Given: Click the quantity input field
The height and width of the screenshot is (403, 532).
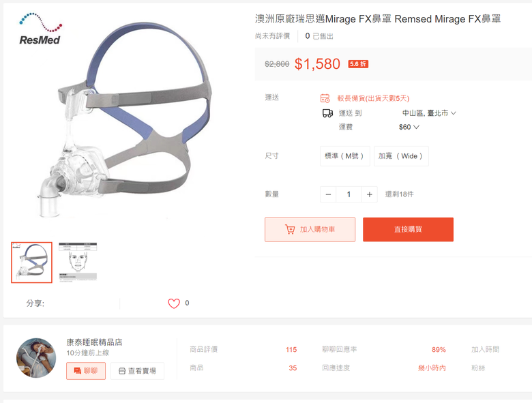Looking at the screenshot, I should coord(349,194).
